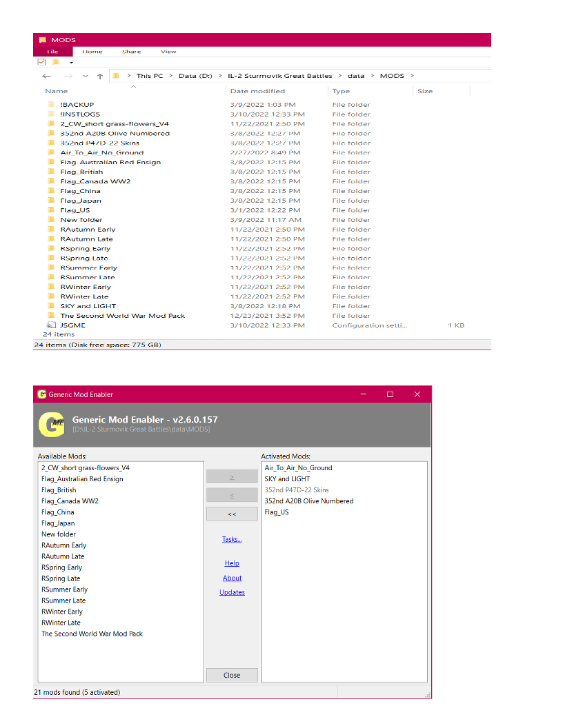Expand the chevron after MODS in address bar
This screenshot has height=728, width=563.
point(412,76)
